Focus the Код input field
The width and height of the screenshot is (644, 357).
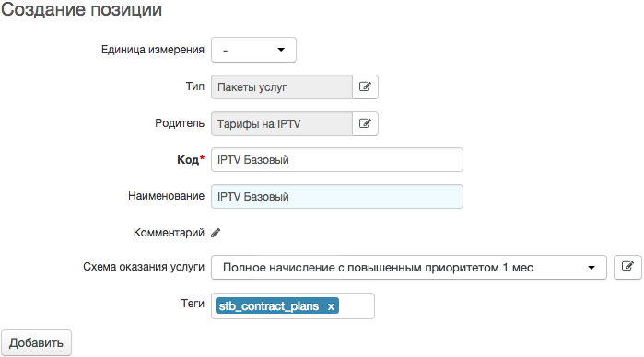pyautogui.click(x=337, y=159)
